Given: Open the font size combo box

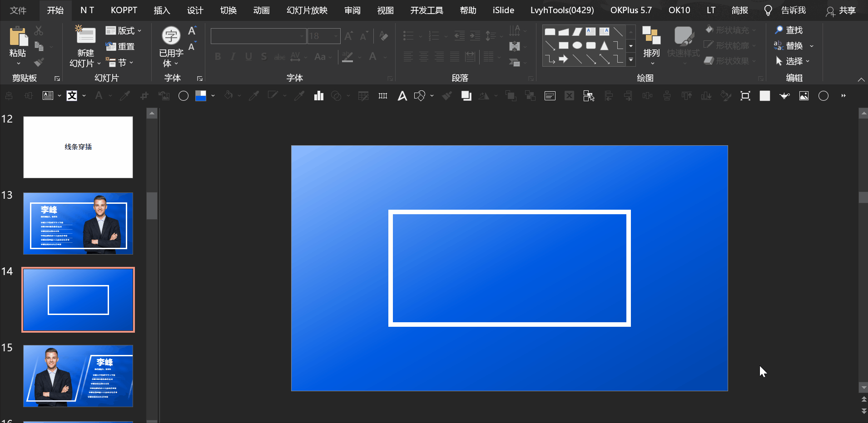Looking at the screenshot, I should point(324,36).
